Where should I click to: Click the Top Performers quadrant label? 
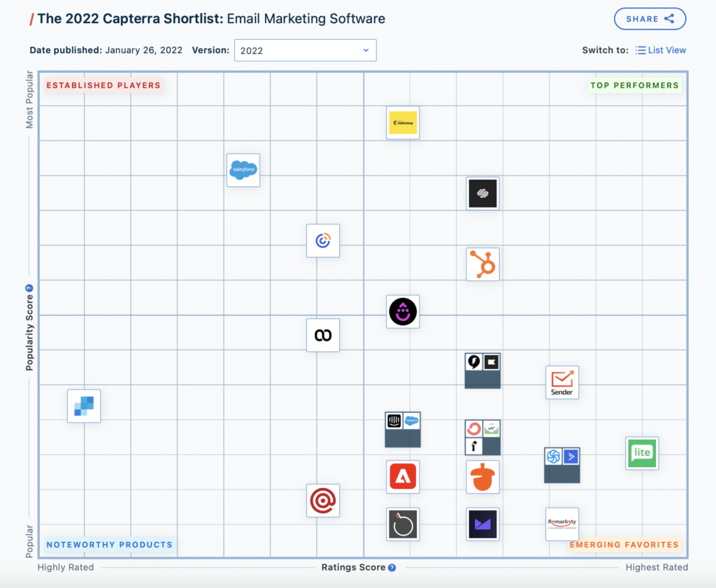point(634,85)
